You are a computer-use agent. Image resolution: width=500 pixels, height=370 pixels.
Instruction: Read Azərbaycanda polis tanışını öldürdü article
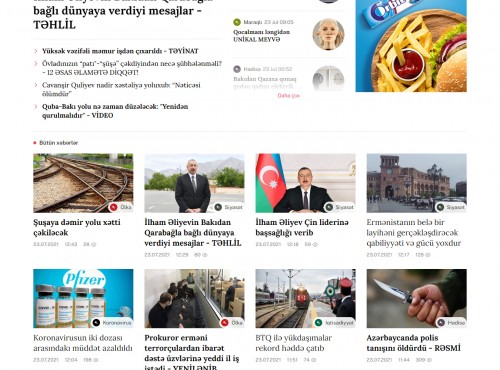coord(413,343)
